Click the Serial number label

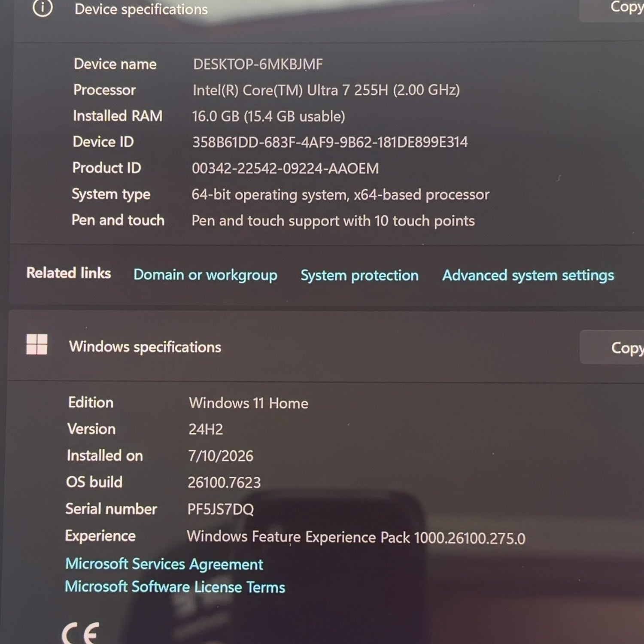point(111,509)
